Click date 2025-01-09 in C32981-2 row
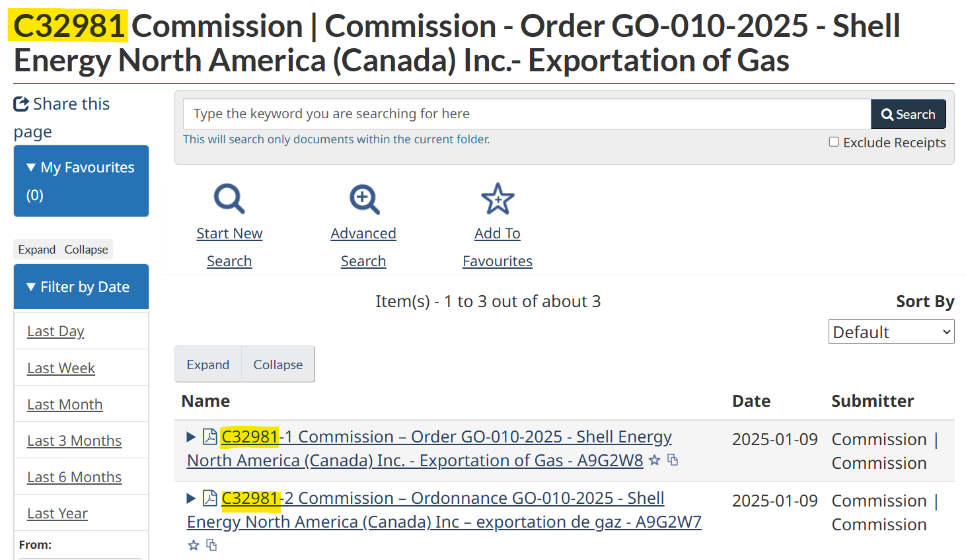 click(775, 501)
